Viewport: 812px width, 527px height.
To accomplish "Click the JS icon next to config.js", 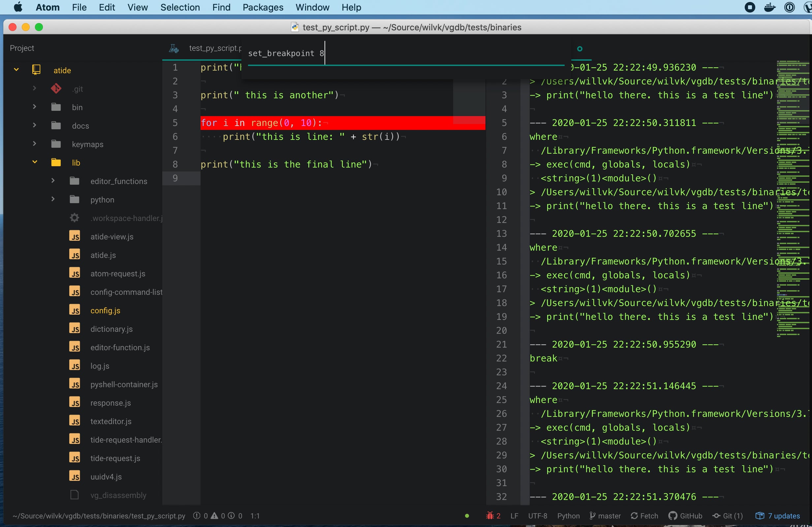I will point(75,310).
